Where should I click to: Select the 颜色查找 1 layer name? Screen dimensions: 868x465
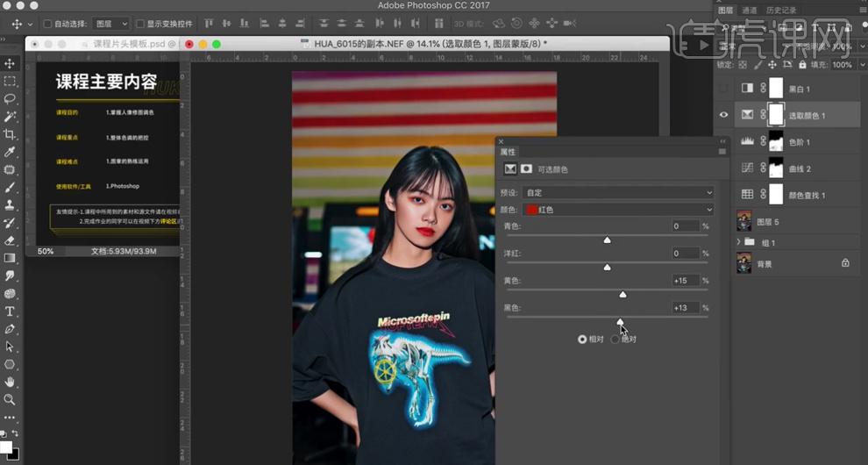(x=807, y=195)
